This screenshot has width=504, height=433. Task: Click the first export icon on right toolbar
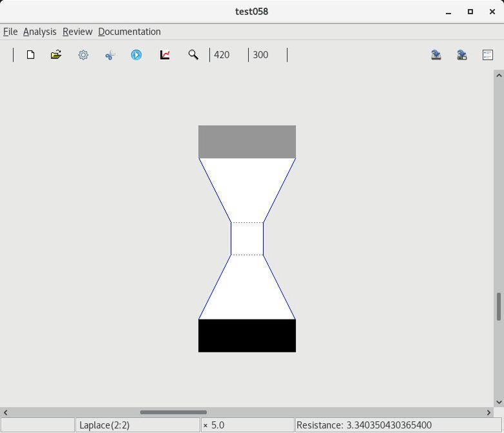click(436, 55)
